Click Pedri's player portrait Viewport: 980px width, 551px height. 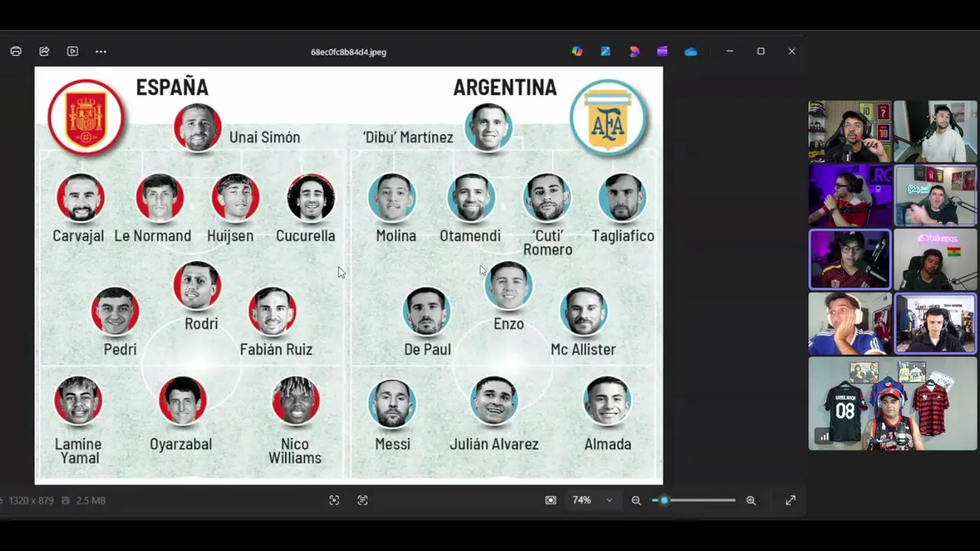pos(115,311)
